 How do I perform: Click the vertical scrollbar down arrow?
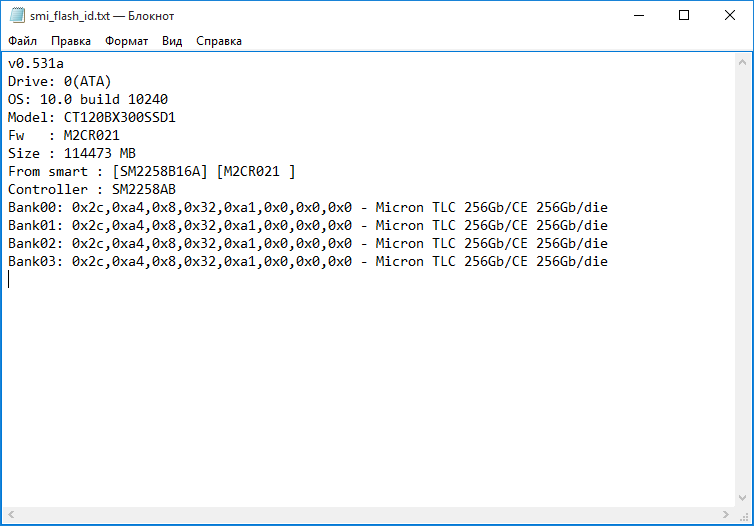coord(742,498)
